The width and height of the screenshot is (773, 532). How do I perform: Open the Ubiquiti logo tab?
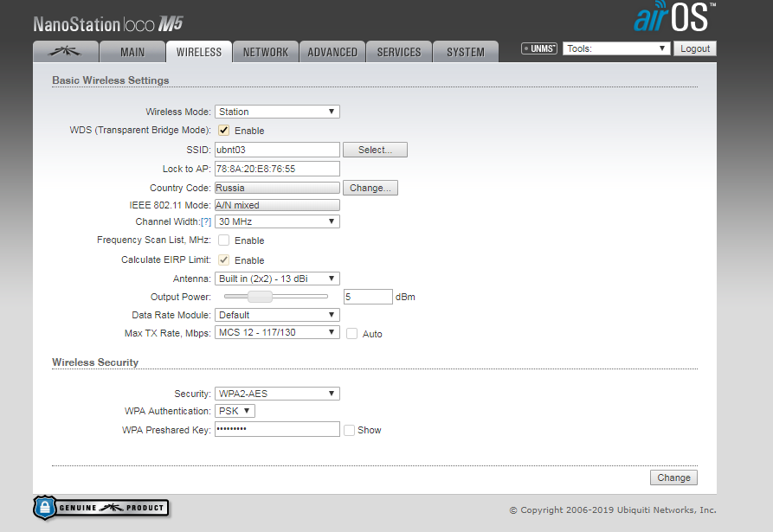(x=66, y=52)
